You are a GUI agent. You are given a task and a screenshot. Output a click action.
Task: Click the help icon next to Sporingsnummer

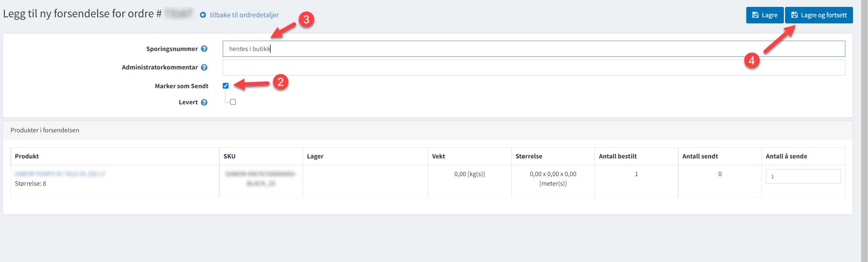(204, 49)
